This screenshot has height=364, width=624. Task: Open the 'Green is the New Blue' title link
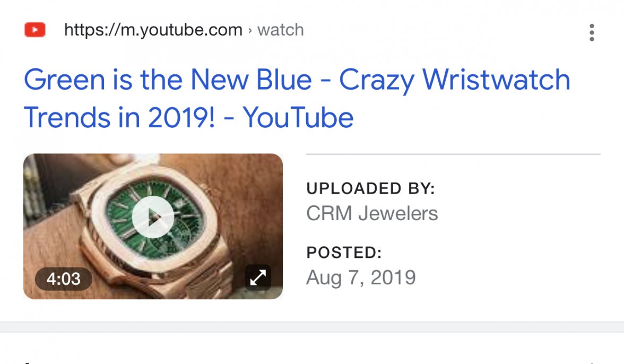pos(297,98)
